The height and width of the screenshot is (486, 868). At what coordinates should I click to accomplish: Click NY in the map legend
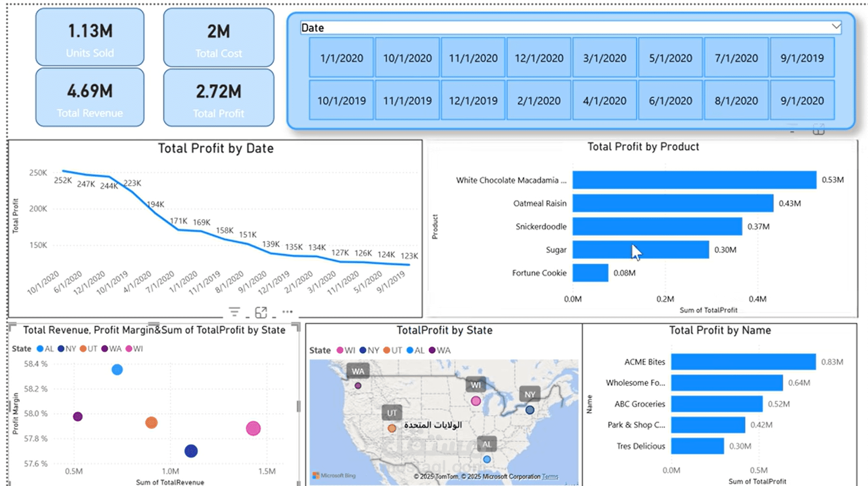click(369, 350)
